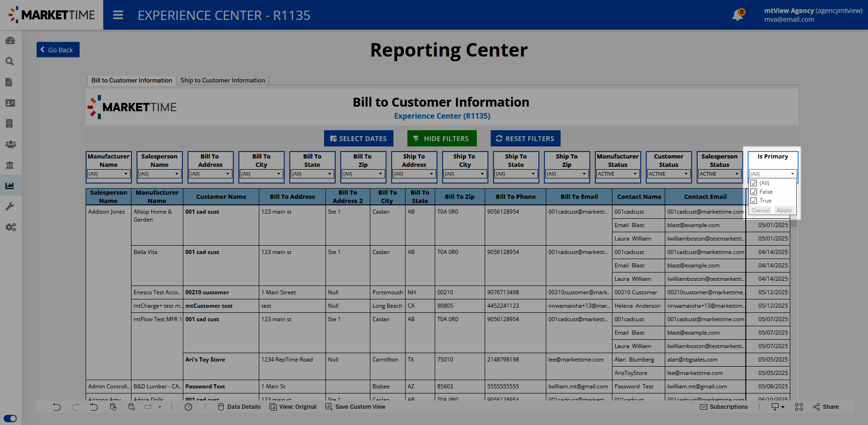The image size is (868, 425).
Task: Go Back to the previous page
Action: coord(58,50)
